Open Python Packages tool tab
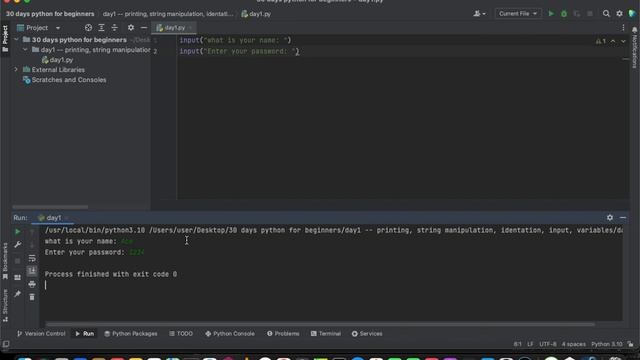This screenshot has height=360, width=640. 131,333
